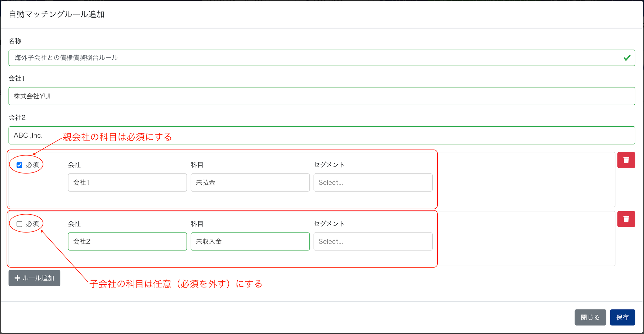Open the 会社2 dropdown in second rule
The image size is (644, 334).
[127, 242]
